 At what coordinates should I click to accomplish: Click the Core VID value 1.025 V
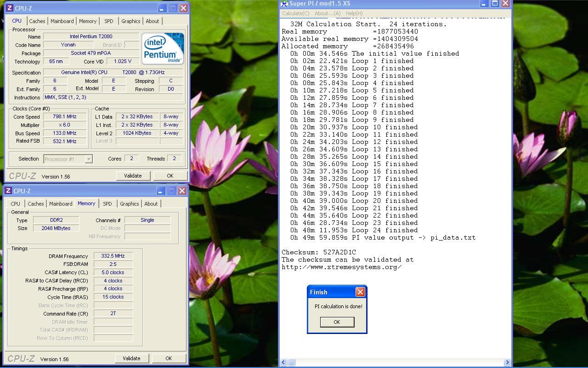[123, 61]
